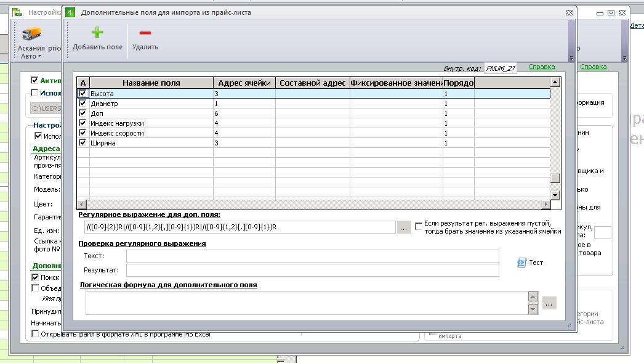Open the regular expression editor ellipsis button
This screenshot has height=363, width=644.
pyautogui.click(x=404, y=227)
